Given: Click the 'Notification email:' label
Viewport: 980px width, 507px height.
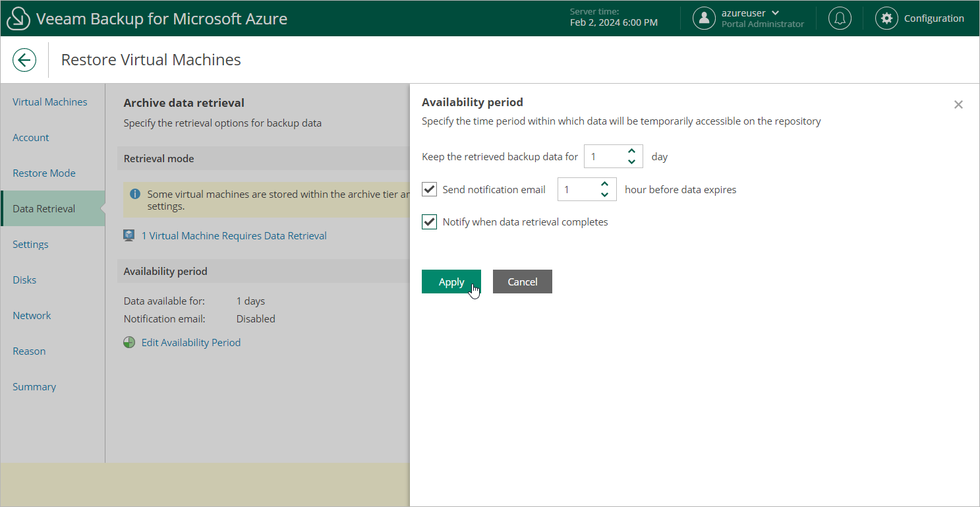Looking at the screenshot, I should point(165,319).
